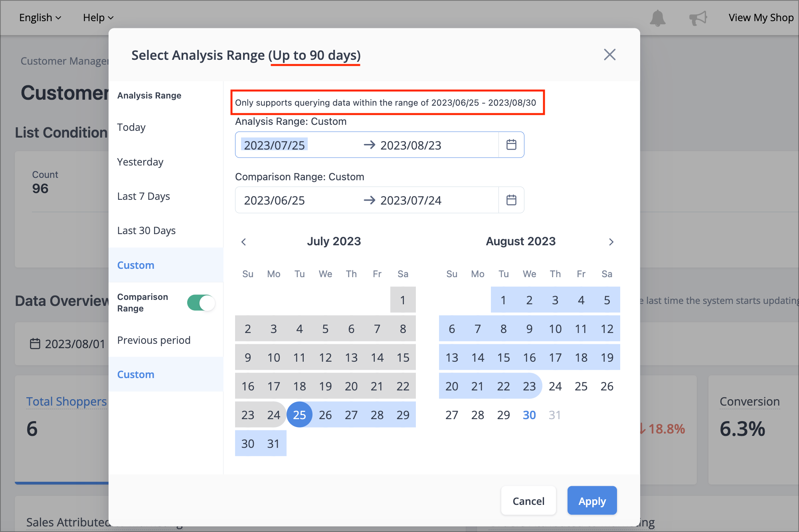
Task: Click the 6.3% conversion value
Action: coord(742,429)
